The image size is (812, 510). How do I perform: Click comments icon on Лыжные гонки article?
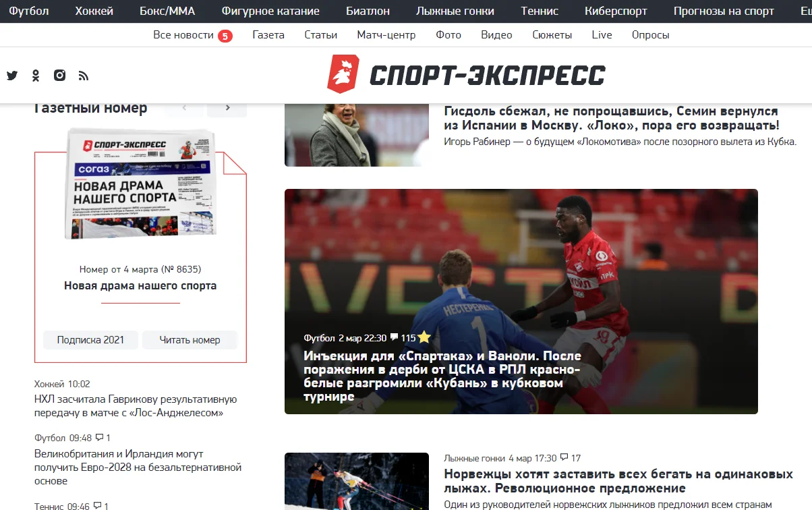[564, 457]
